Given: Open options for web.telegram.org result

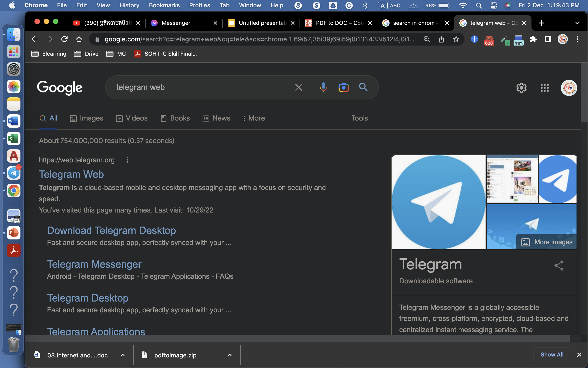Looking at the screenshot, I should [x=127, y=160].
